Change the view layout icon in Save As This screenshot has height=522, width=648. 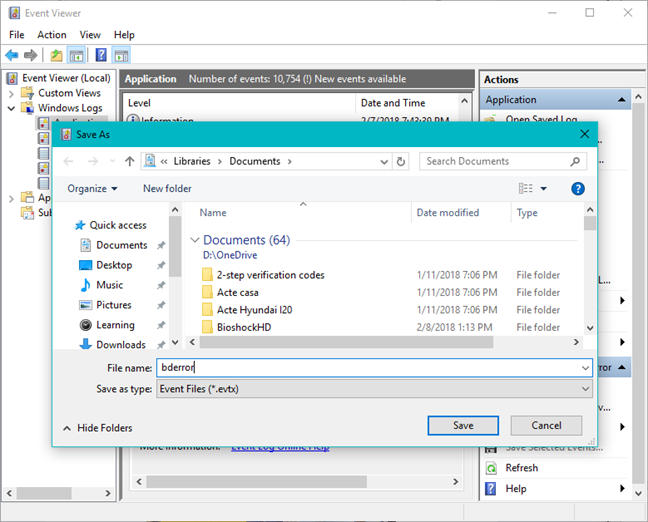pos(526,188)
